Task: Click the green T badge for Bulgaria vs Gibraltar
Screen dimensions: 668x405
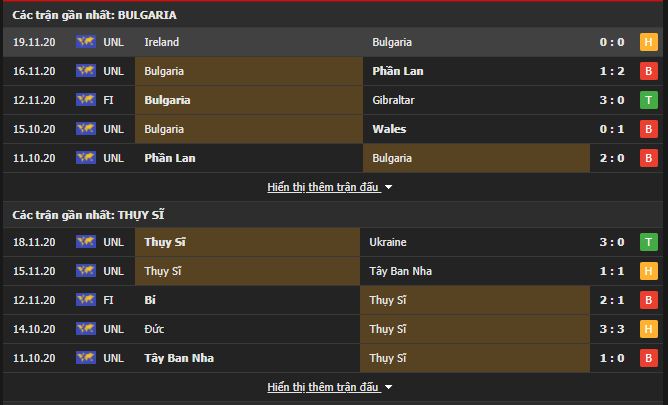Action: click(648, 100)
